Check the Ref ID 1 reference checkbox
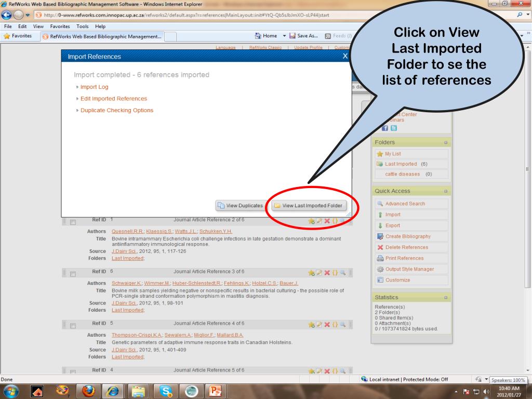532x399 pixels. (x=73, y=222)
